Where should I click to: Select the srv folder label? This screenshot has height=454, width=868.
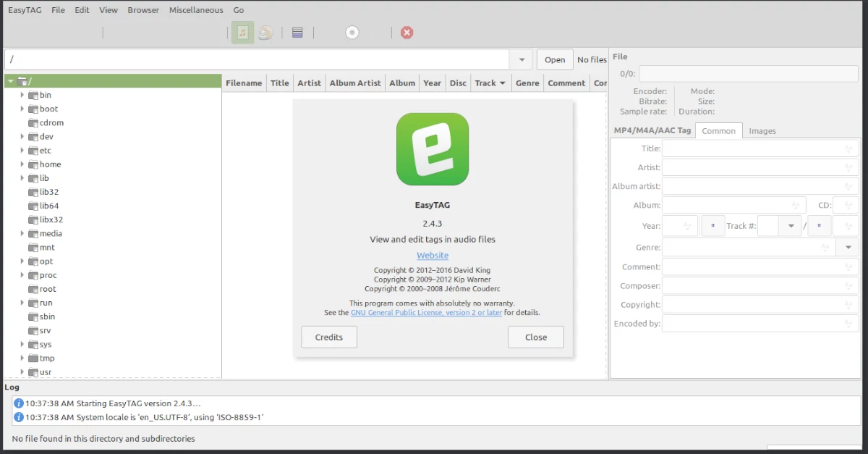tap(46, 331)
